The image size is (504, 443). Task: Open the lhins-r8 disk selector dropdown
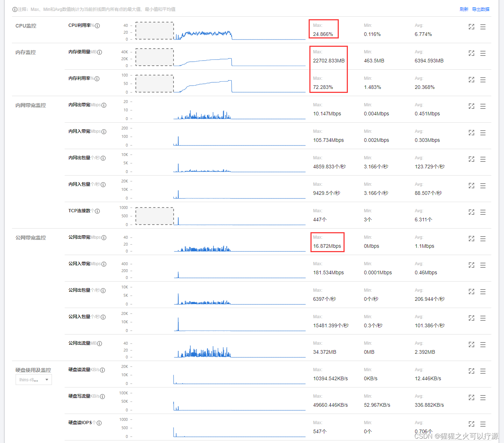34,380
